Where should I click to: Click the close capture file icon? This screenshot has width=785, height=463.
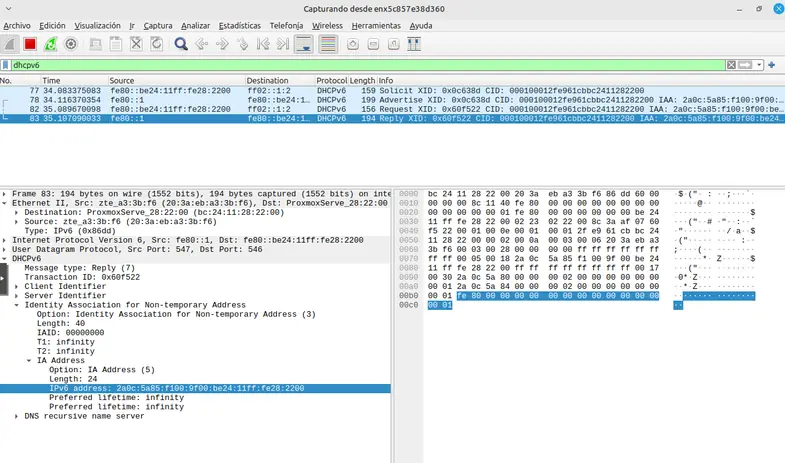136,44
